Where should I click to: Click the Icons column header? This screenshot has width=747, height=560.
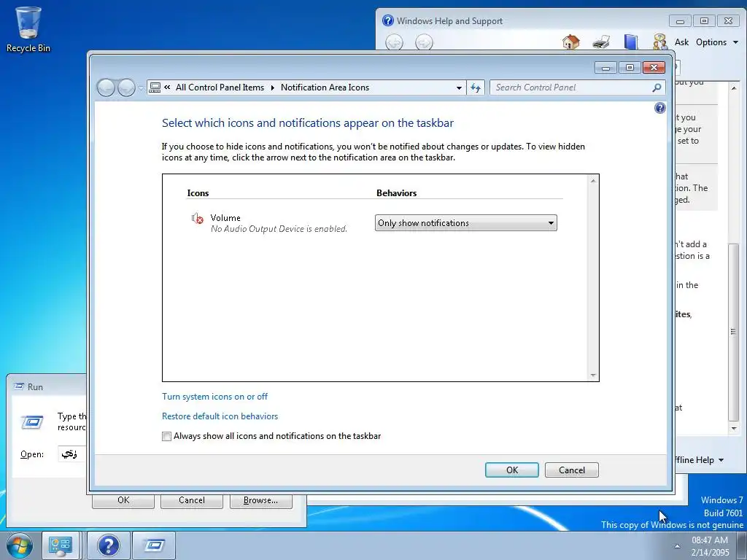point(198,192)
